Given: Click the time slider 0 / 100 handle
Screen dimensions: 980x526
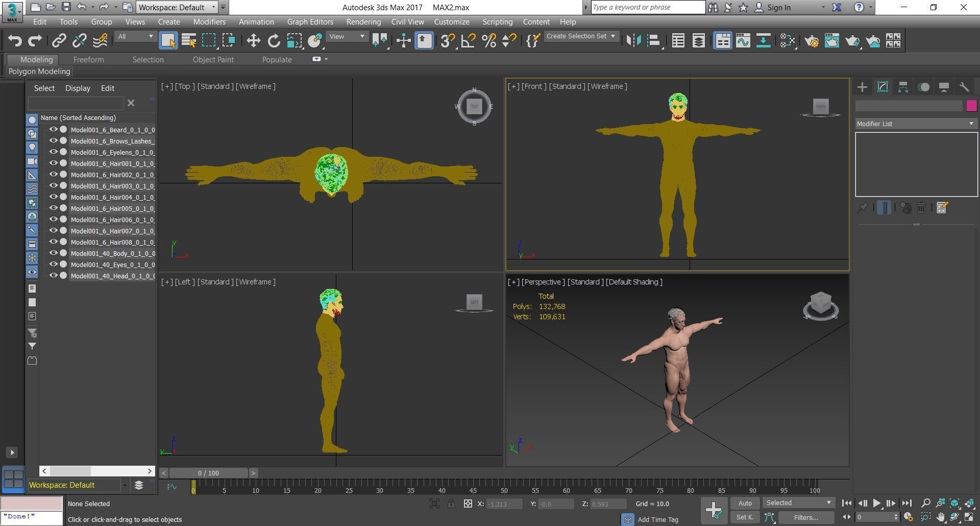Looking at the screenshot, I should coord(208,473).
